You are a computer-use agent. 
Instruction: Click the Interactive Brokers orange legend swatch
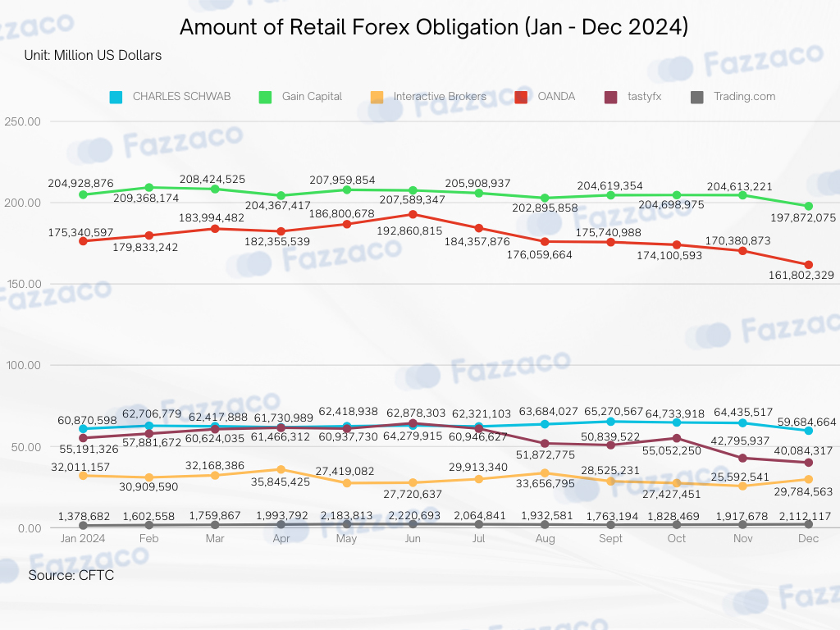coord(377,97)
